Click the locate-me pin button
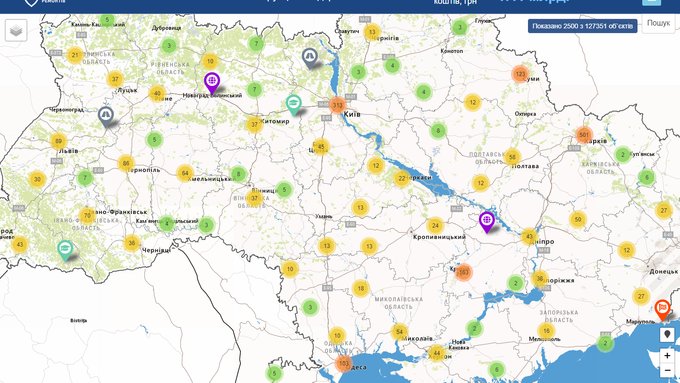The width and height of the screenshot is (680, 383). point(667,335)
